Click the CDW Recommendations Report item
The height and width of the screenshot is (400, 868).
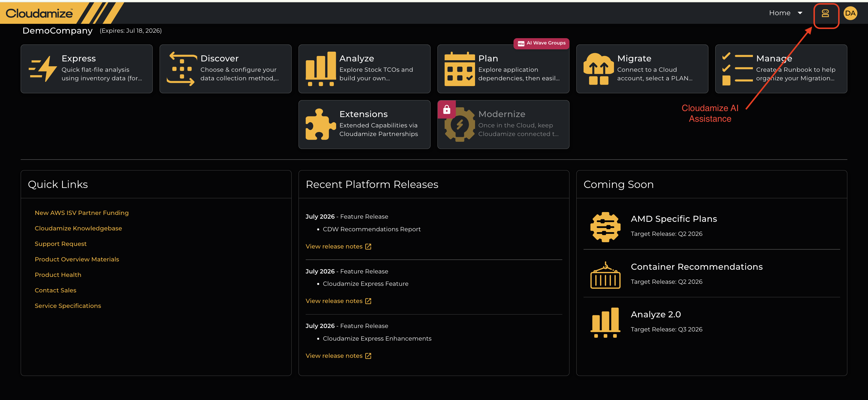click(x=372, y=229)
